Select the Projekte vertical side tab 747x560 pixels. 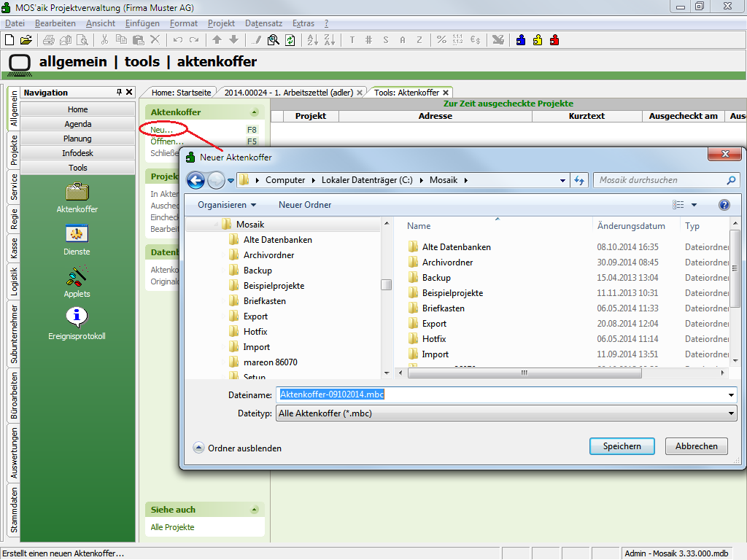[14, 149]
